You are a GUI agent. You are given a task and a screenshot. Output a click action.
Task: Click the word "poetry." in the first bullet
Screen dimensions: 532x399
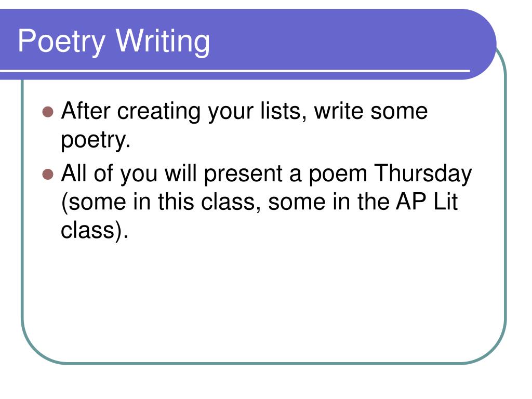[x=96, y=140]
